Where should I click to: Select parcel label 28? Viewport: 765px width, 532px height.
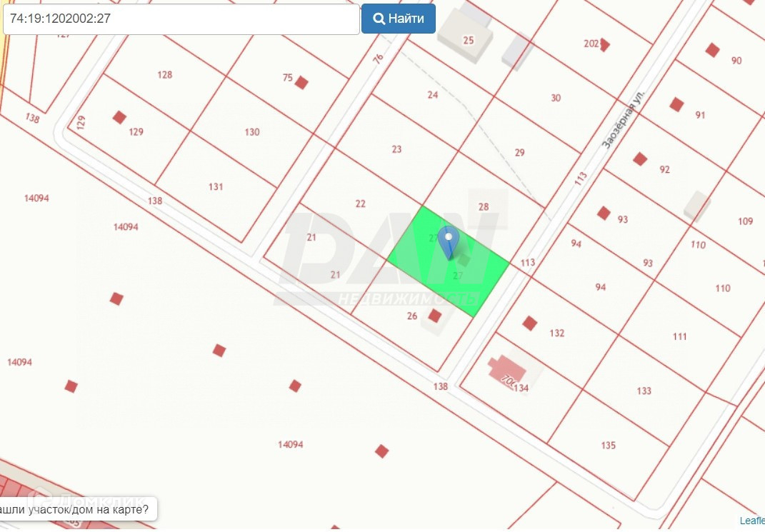click(484, 207)
